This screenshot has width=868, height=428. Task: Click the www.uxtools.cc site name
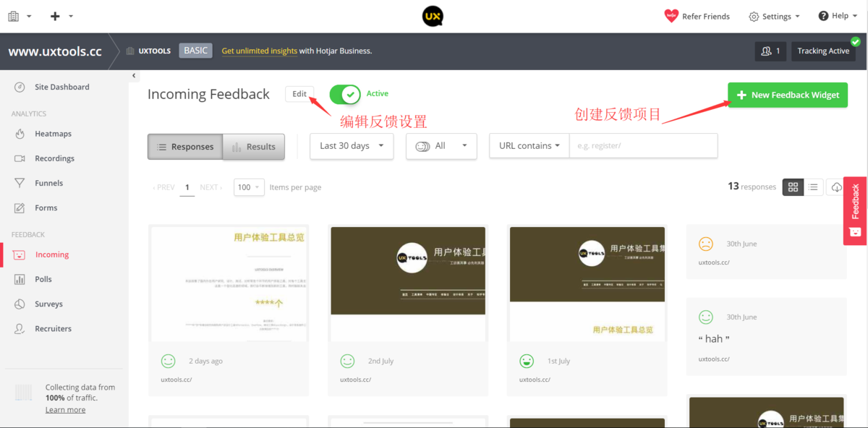tap(55, 52)
